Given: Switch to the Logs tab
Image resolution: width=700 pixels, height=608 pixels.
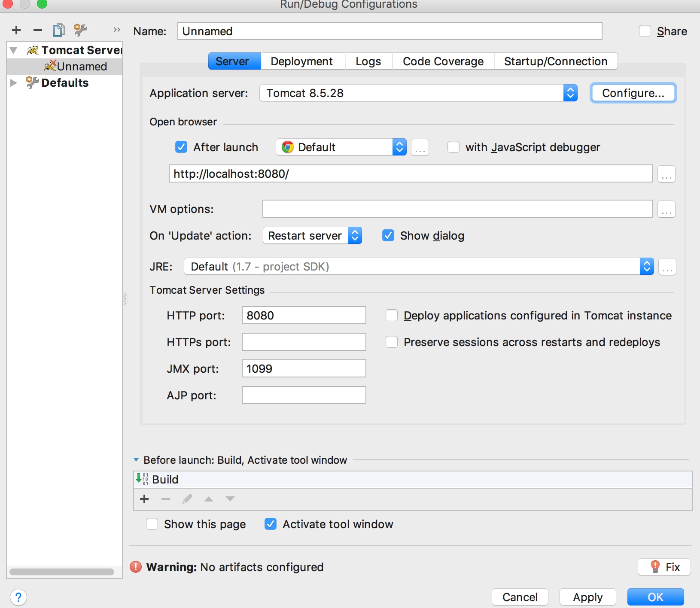Looking at the screenshot, I should pyautogui.click(x=368, y=61).
